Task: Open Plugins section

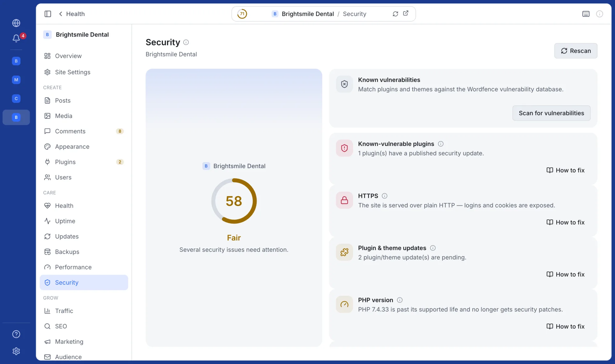Action: click(x=84, y=162)
